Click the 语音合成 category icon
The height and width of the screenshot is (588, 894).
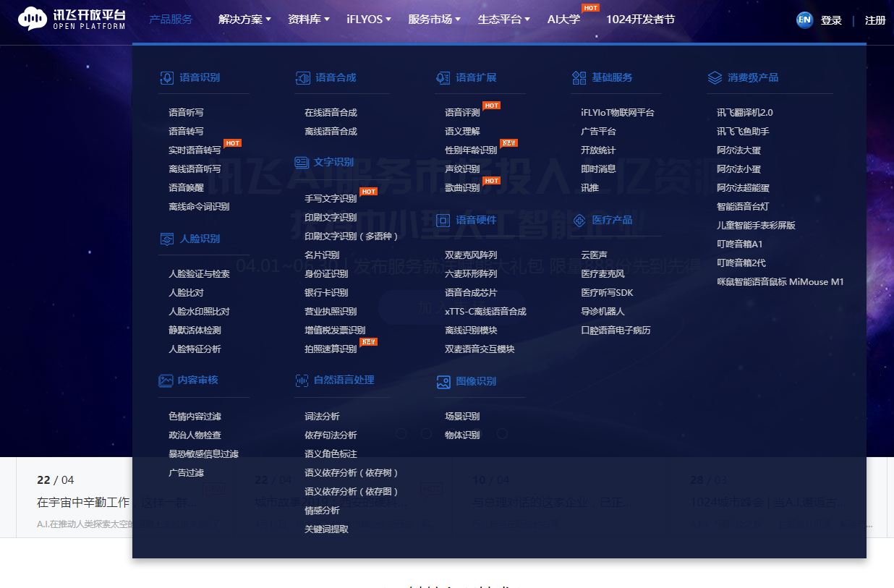[302, 78]
